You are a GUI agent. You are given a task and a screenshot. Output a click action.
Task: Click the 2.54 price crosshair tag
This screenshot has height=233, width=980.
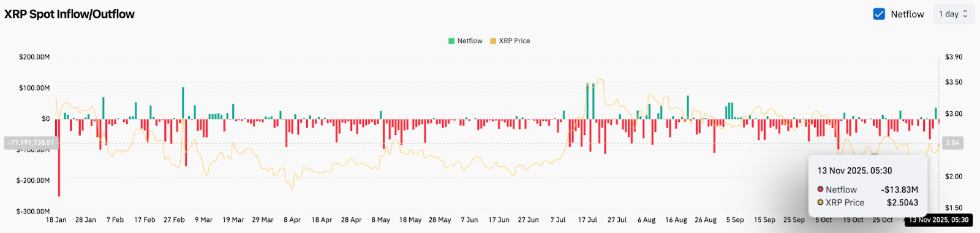tap(952, 143)
